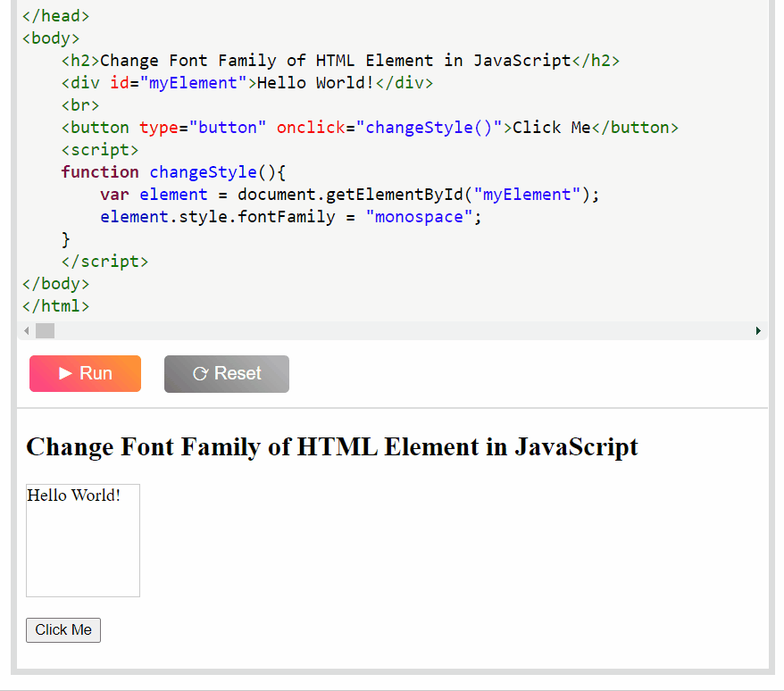Click the right arrow of the horizontal scrollbar
This screenshot has width=784, height=691.
pyautogui.click(x=758, y=330)
